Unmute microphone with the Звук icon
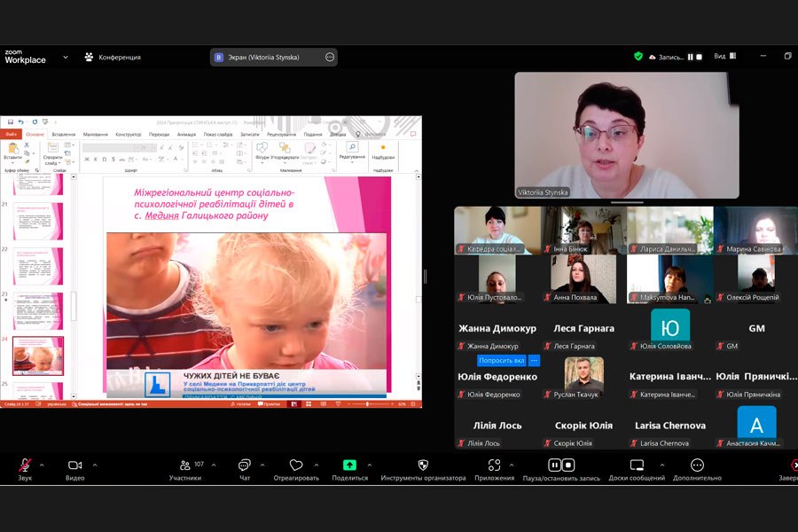The image size is (798, 532). click(x=25, y=465)
